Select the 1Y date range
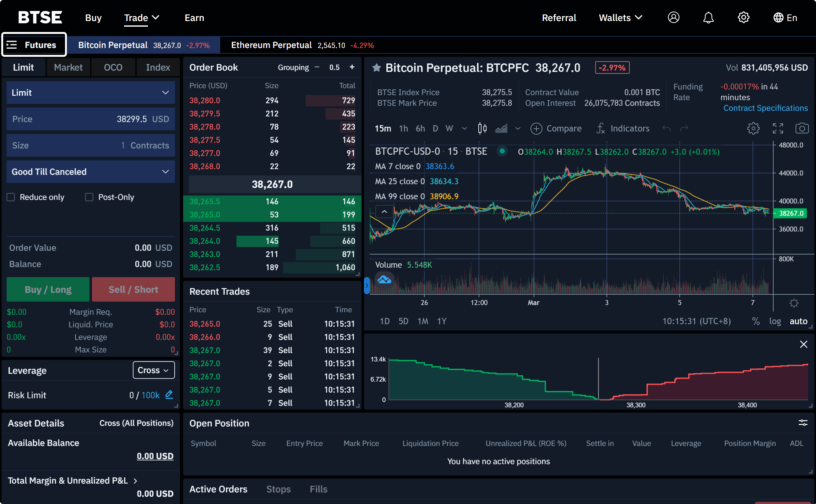This screenshot has width=816, height=504. [x=441, y=321]
